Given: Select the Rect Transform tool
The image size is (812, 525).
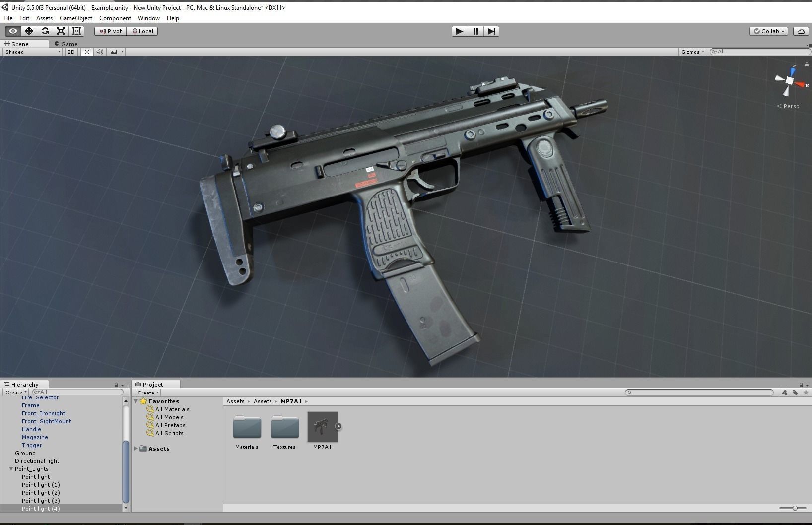Looking at the screenshot, I should coord(76,31).
